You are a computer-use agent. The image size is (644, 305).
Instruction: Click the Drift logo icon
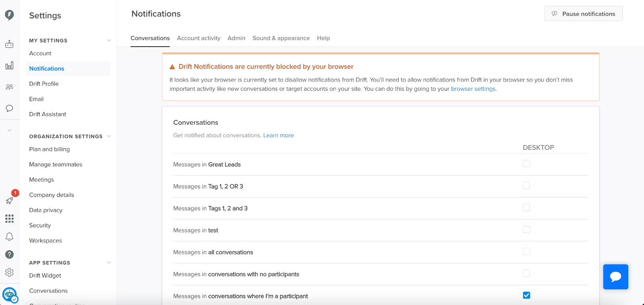point(9,15)
